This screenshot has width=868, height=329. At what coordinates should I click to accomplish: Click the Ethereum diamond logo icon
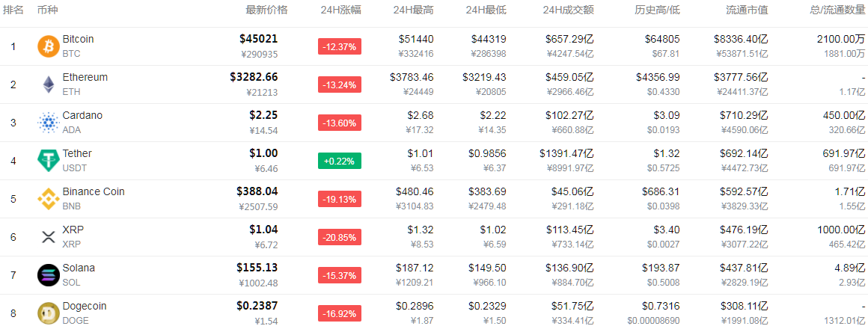tap(48, 84)
